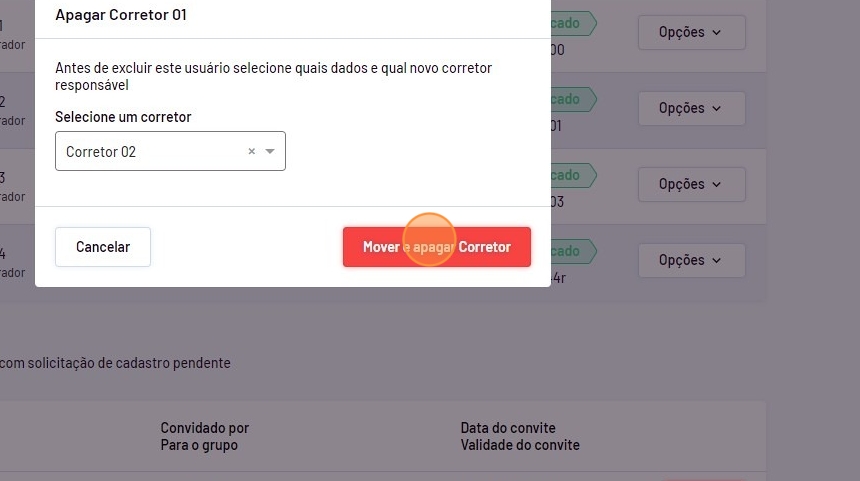
Task: Open Opções dropdown in the fourth row
Action: (691, 260)
